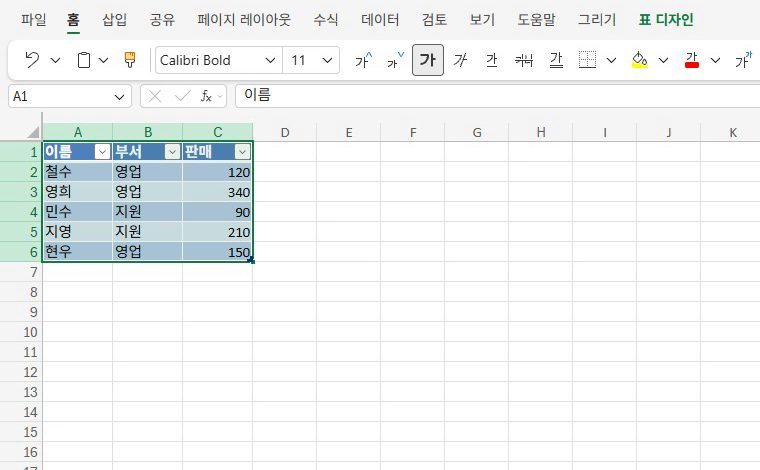The image size is (760, 470).
Task: Open the 판매 column filter dropdown
Action: tap(242, 152)
